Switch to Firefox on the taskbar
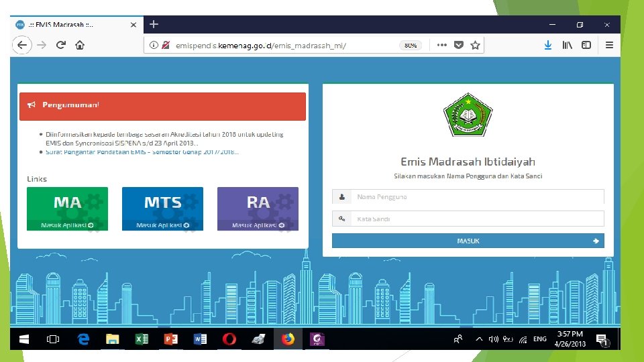The height and width of the screenshot is (362, 644). (x=288, y=339)
